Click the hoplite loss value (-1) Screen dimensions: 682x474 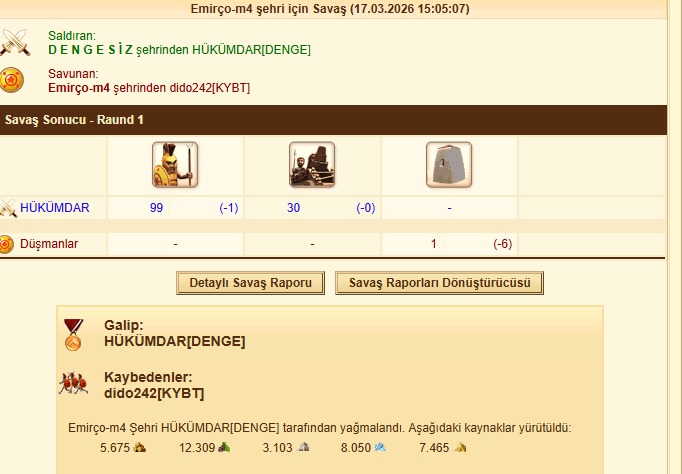[229, 208]
